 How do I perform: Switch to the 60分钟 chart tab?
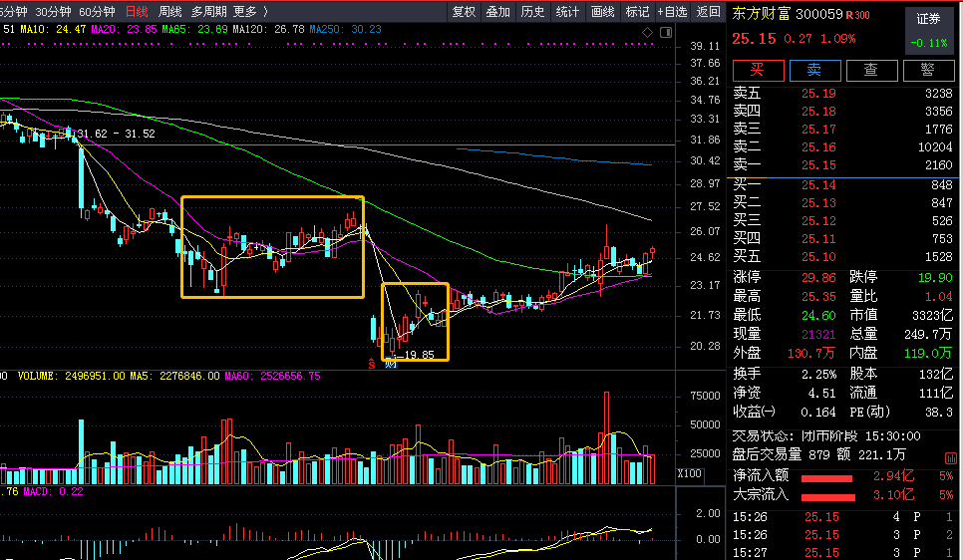pyautogui.click(x=97, y=11)
